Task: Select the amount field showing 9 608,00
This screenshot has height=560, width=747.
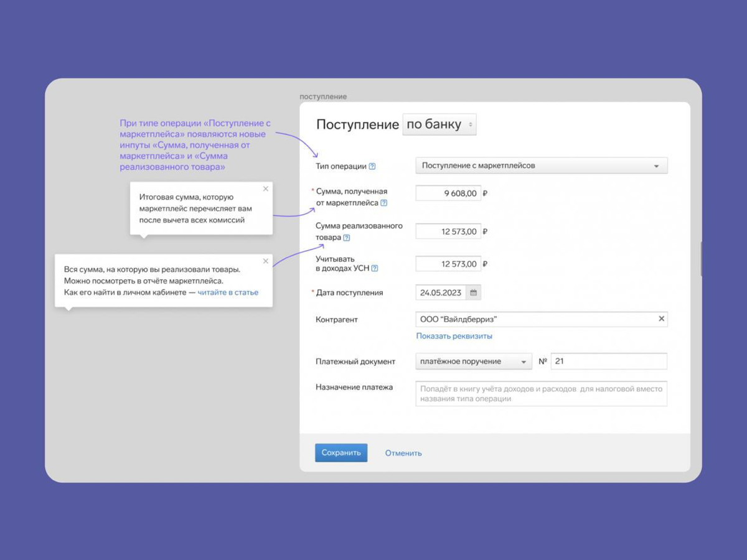Action: coord(448,193)
